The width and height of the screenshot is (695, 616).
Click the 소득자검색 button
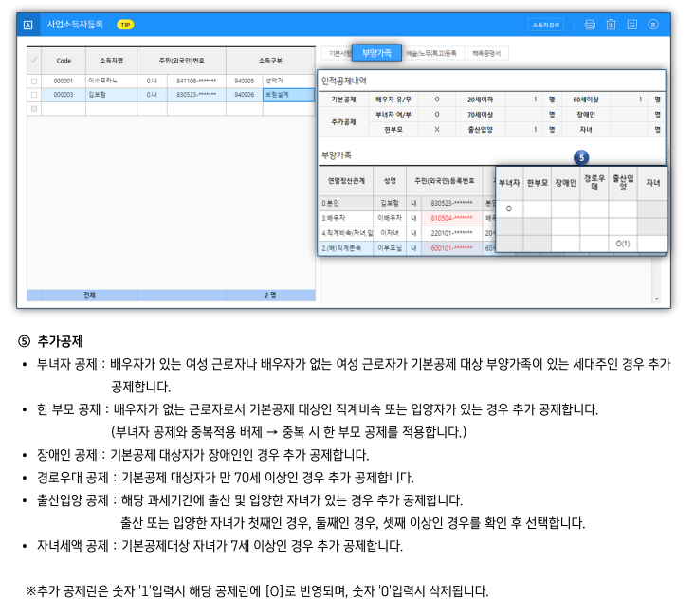[x=545, y=25]
